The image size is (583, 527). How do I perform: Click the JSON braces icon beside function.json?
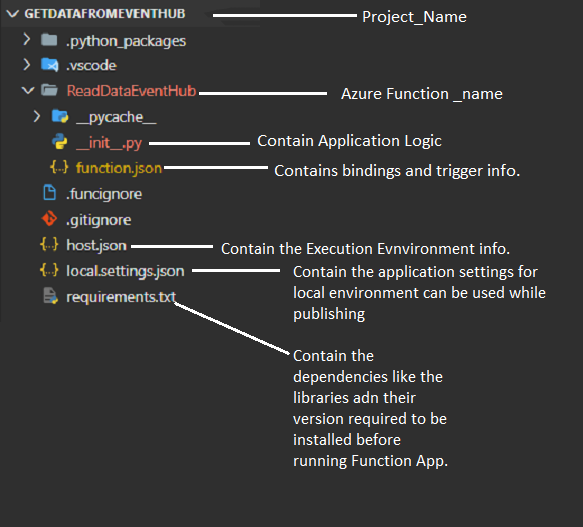point(59,167)
